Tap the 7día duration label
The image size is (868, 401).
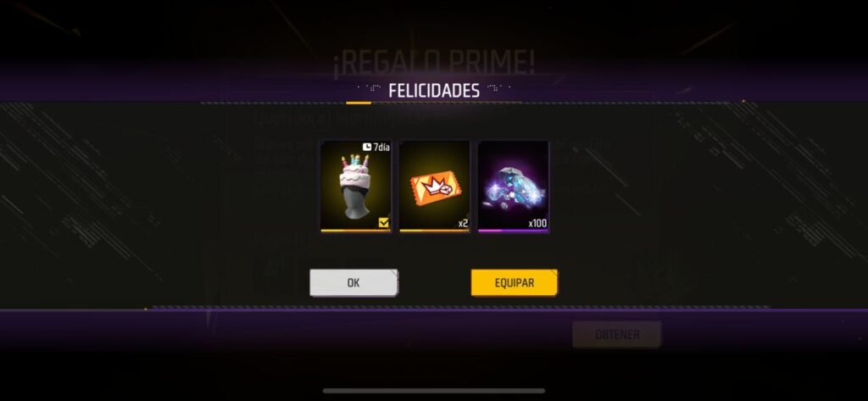[x=381, y=148]
